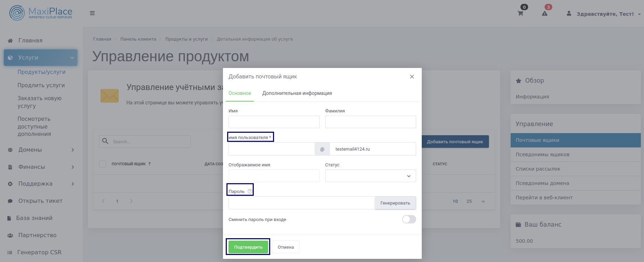Select the Основное tab

[x=240, y=93]
